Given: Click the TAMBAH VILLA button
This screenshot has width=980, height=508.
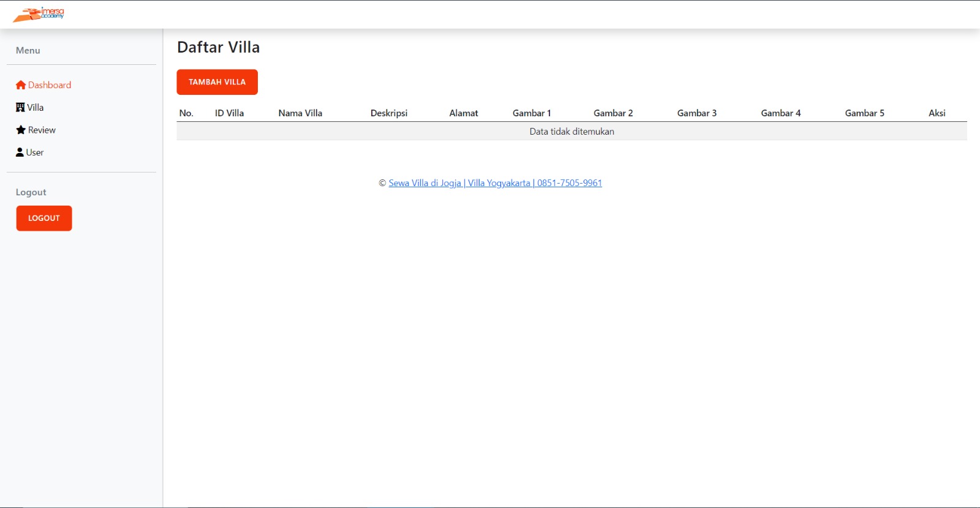Looking at the screenshot, I should click(x=217, y=82).
